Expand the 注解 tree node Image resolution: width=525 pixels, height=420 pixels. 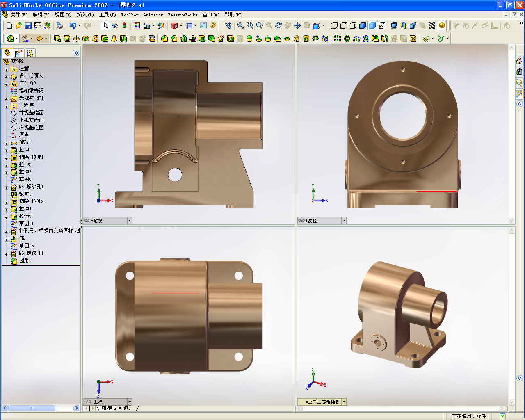6,69
